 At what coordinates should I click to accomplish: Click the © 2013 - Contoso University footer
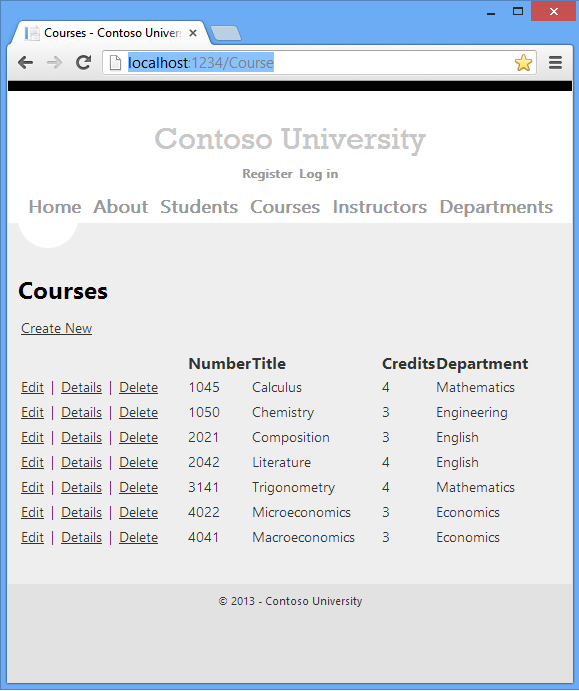pyautogui.click(x=290, y=601)
